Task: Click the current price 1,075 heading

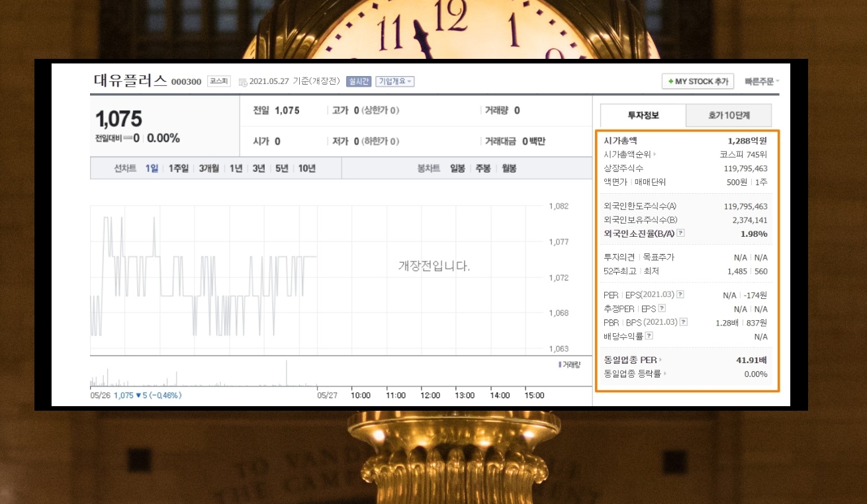Action: point(118,119)
